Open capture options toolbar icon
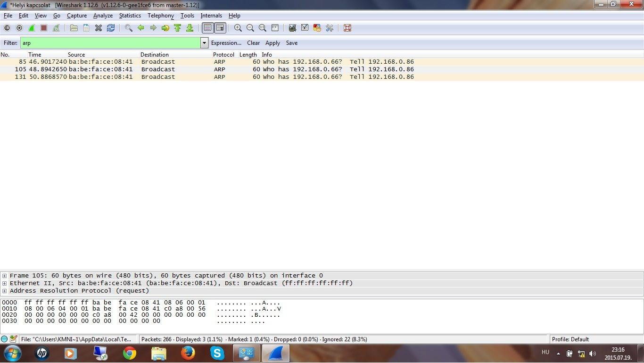Screen dimensions: 644x363 coord(19,28)
